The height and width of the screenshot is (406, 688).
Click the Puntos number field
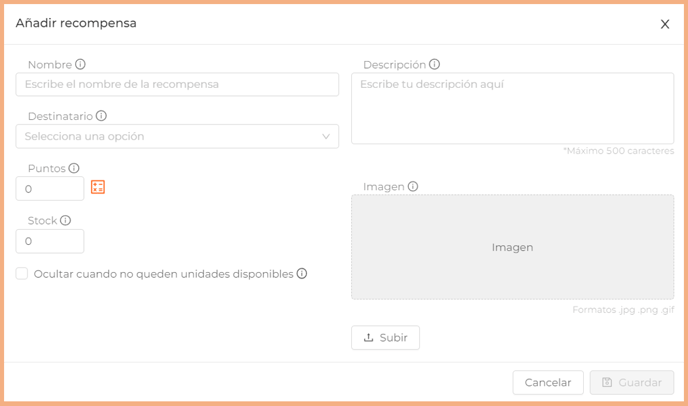coord(50,189)
